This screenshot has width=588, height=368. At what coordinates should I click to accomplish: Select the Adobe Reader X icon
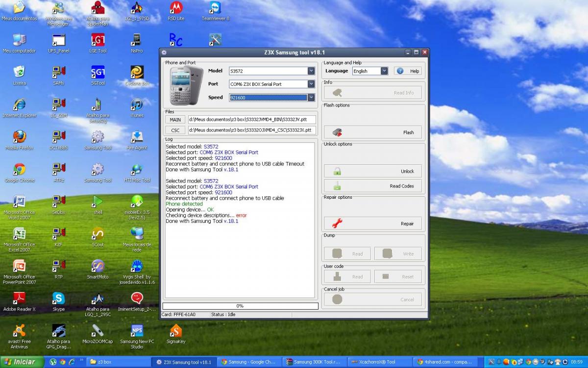19,302
